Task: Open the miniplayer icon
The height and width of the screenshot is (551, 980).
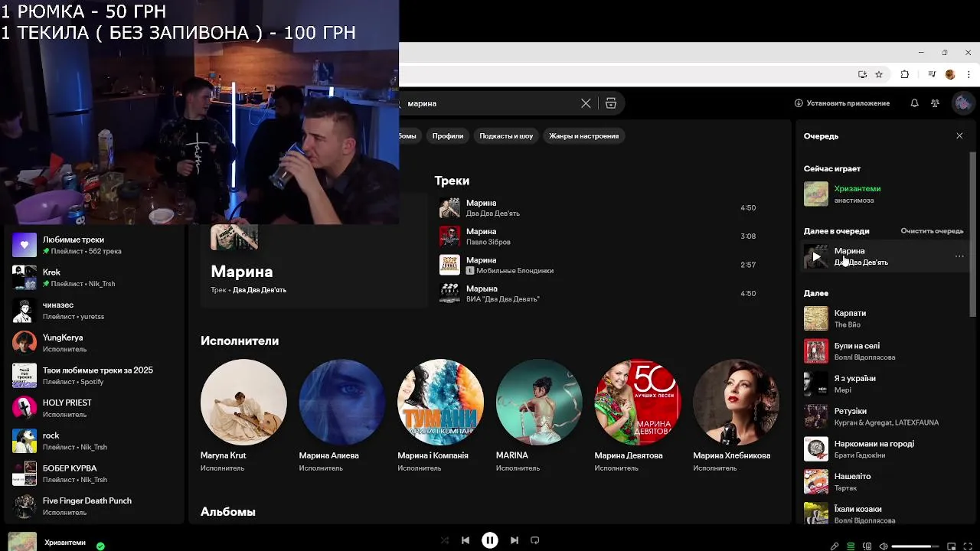Action: click(x=952, y=546)
